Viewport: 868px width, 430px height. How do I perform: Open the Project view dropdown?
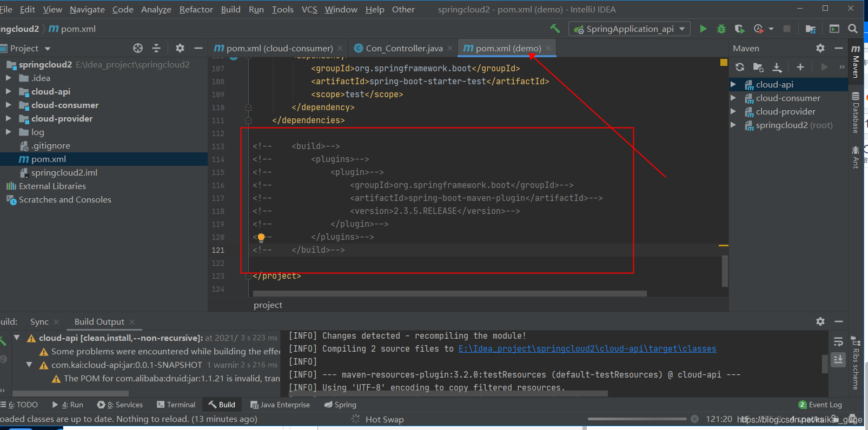point(48,49)
